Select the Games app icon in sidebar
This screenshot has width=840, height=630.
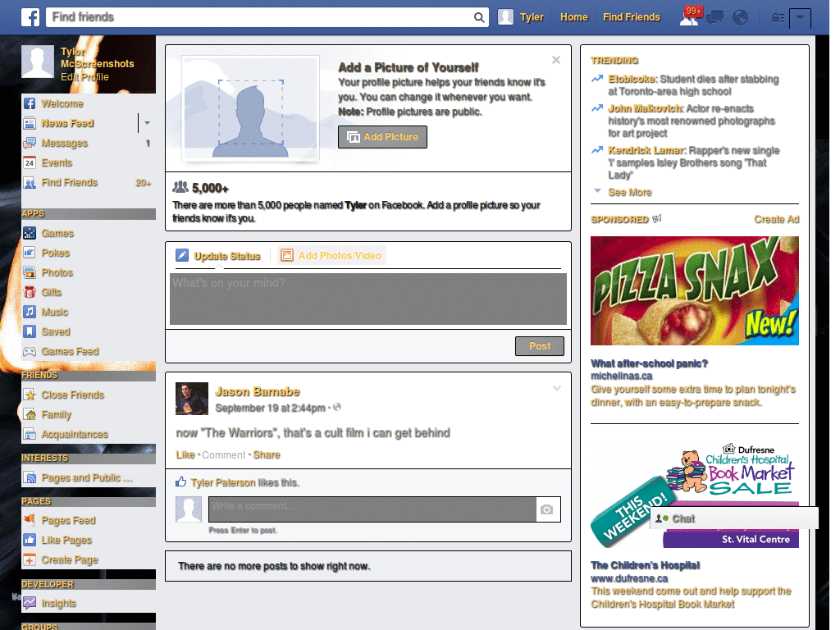28,233
